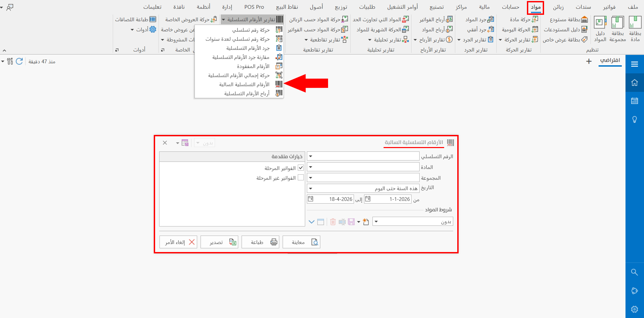Open بطاقة مستودع warehouse card
The image size is (644, 318).
click(569, 20)
